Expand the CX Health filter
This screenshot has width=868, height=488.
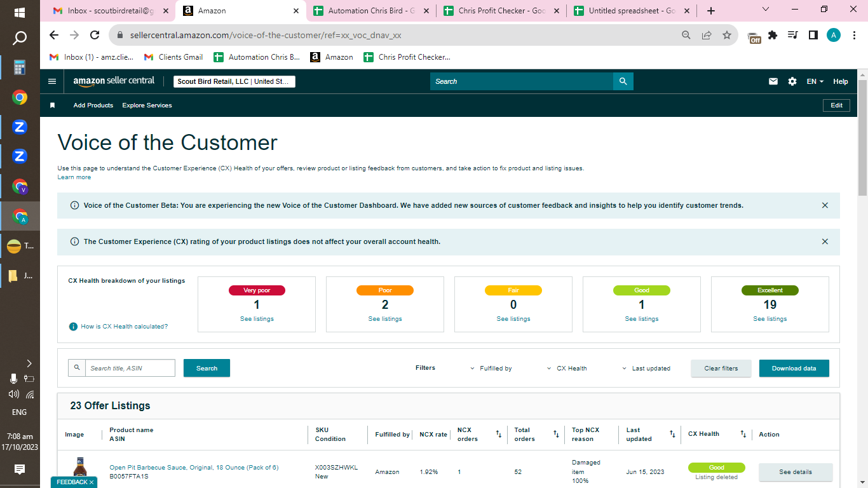pos(567,369)
